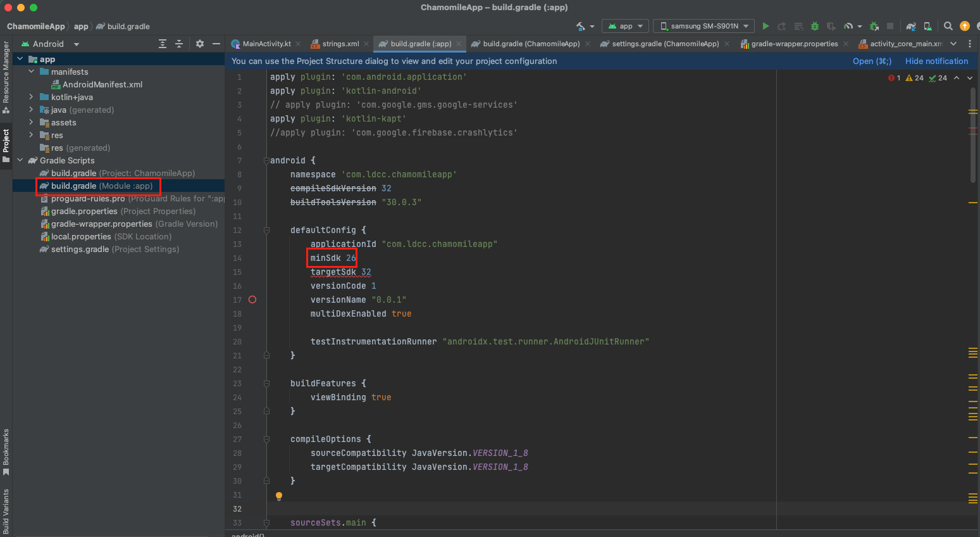Image resolution: width=980 pixels, height=537 pixels.
Task: Click the Make Project hammer icon
Action: coord(581,26)
